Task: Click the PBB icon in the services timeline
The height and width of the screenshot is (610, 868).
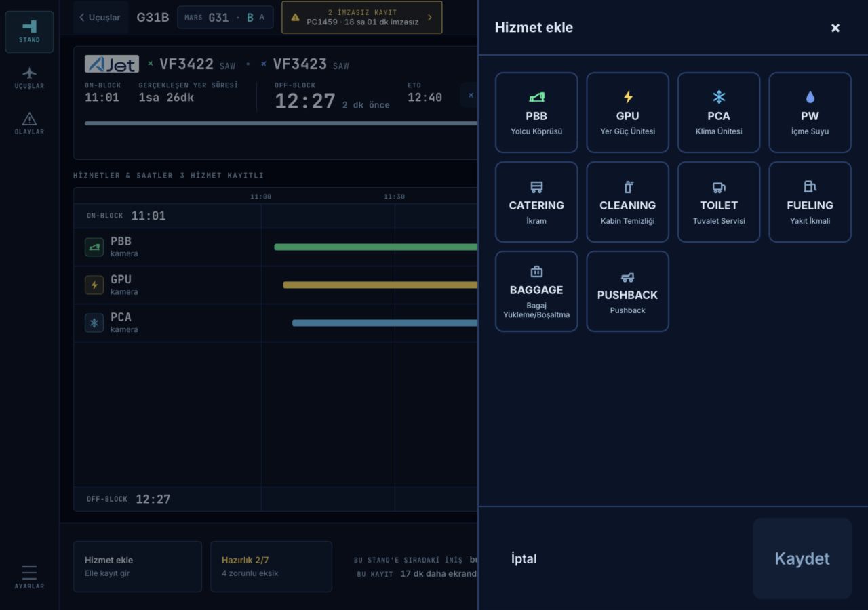Action: [94, 247]
